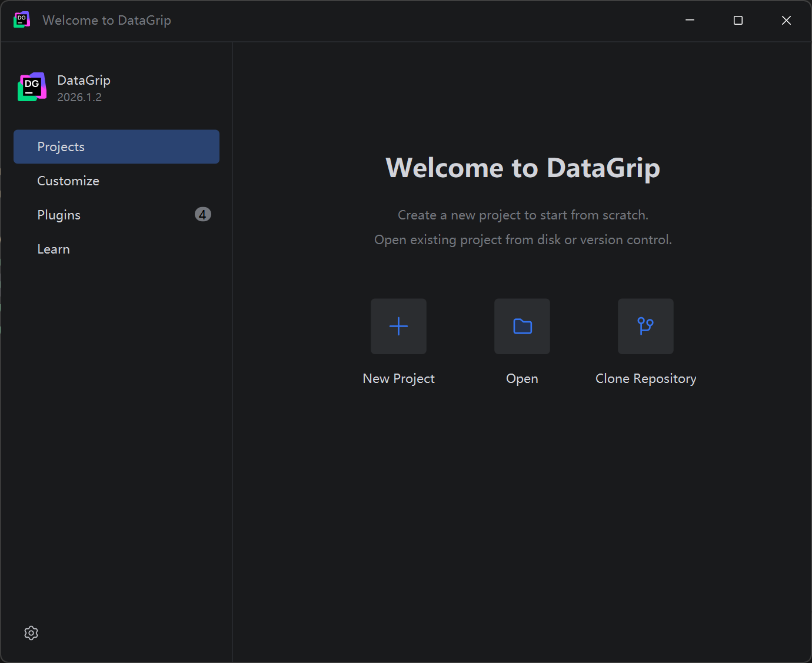
Task: Select the Projects tab
Action: 117,146
